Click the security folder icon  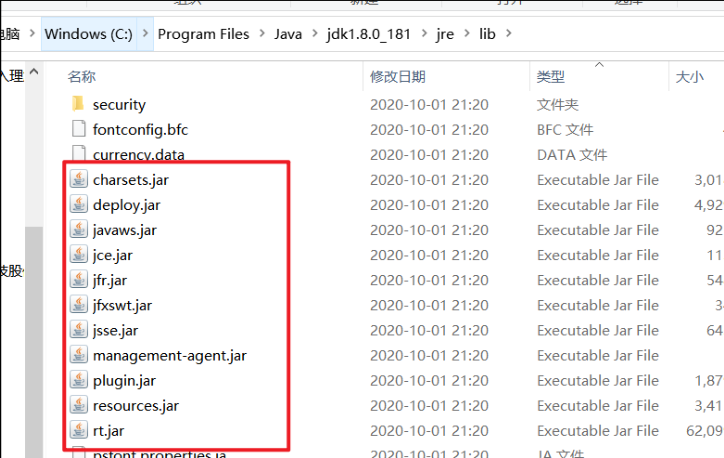tap(79, 104)
